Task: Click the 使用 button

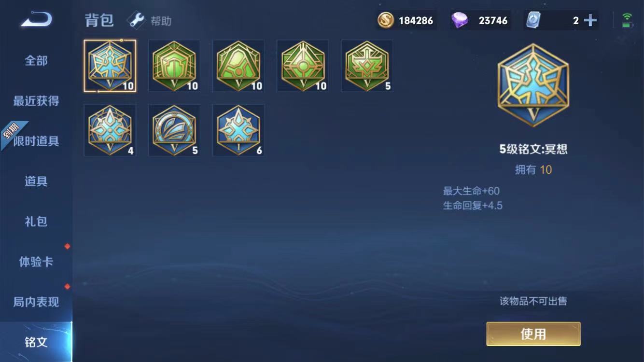Action: coord(533,334)
